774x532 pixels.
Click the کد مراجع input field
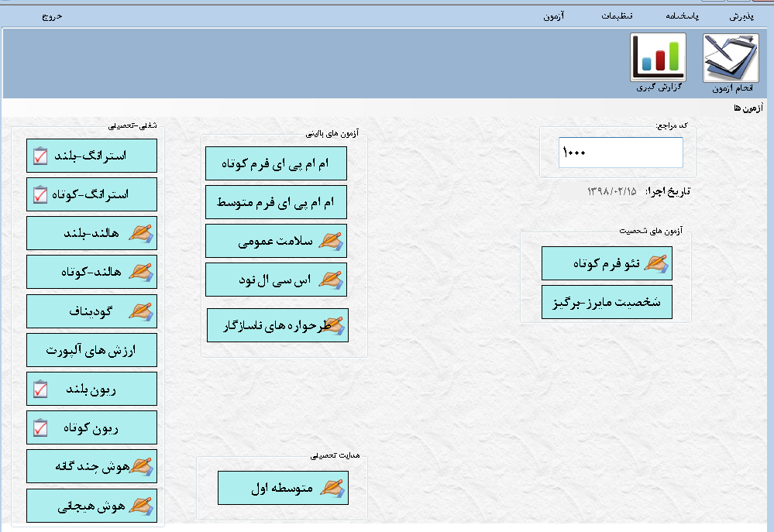pyautogui.click(x=621, y=153)
